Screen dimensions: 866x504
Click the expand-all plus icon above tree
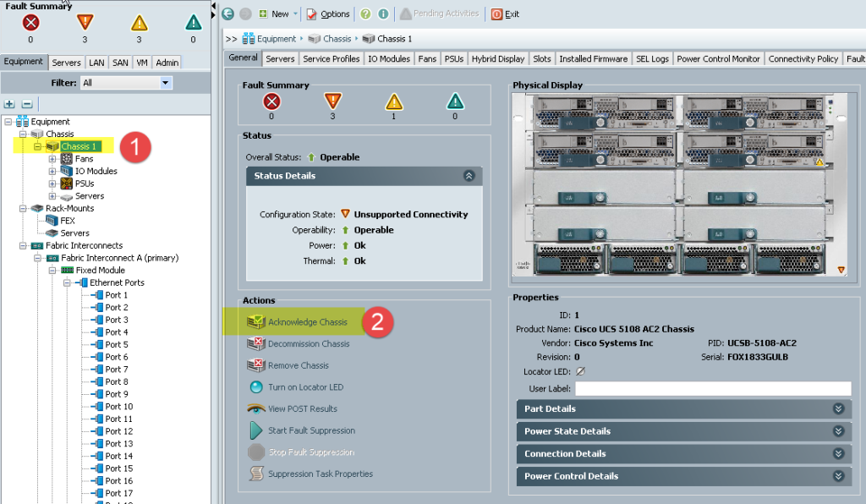tap(9, 104)
